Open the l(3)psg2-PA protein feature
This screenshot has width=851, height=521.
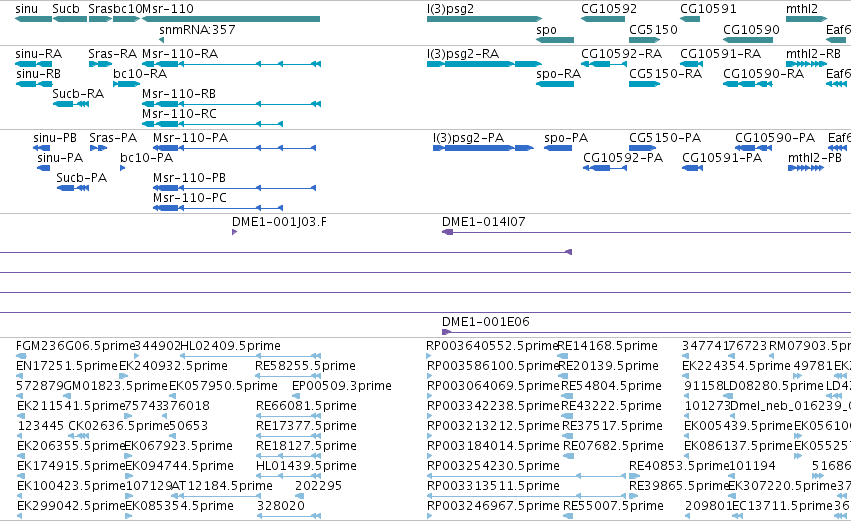483,148
